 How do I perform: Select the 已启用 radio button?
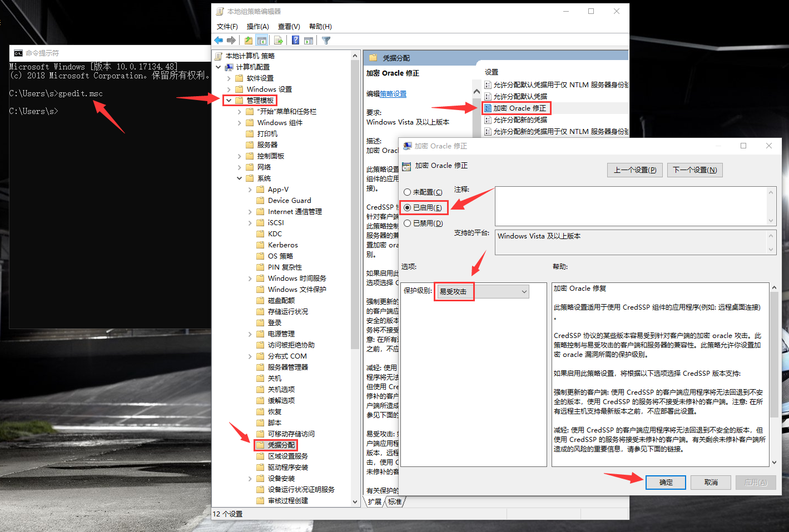408,207
